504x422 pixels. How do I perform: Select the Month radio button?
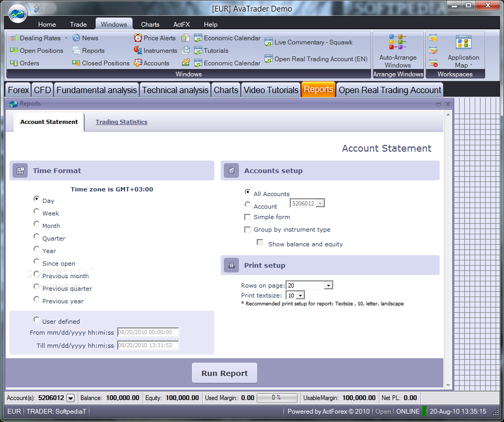point(36,224)
